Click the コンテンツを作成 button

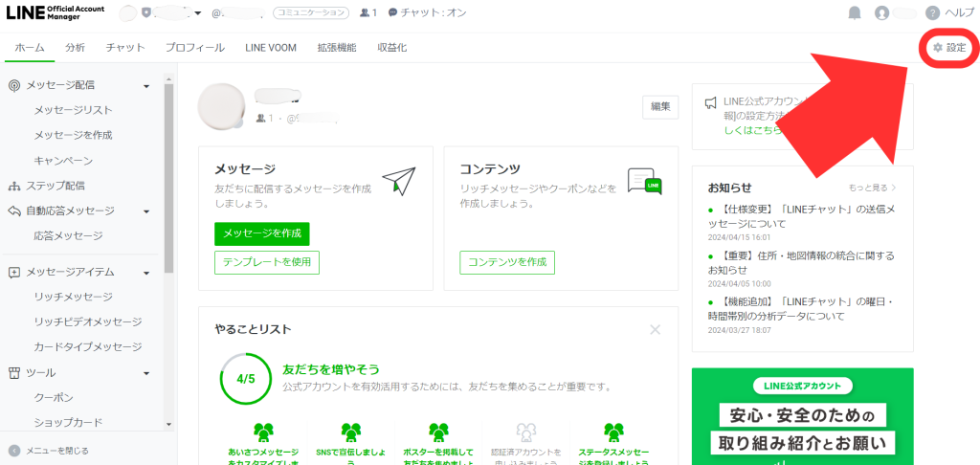[x=507, y=262]
